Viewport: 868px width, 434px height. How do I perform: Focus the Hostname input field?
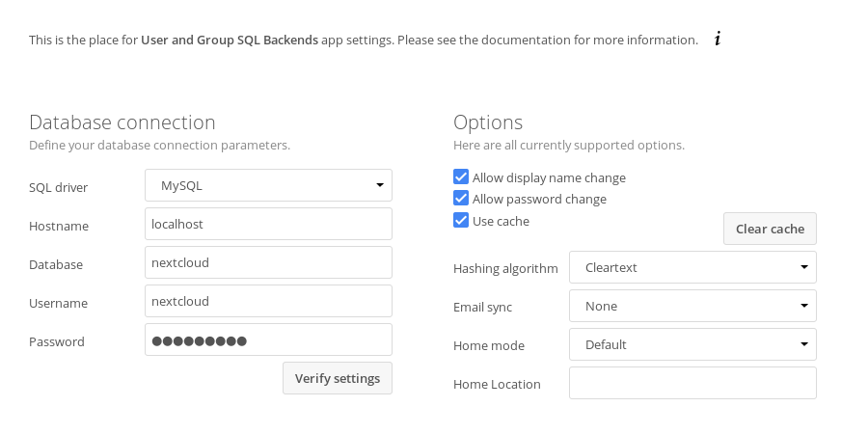point(268,224)
